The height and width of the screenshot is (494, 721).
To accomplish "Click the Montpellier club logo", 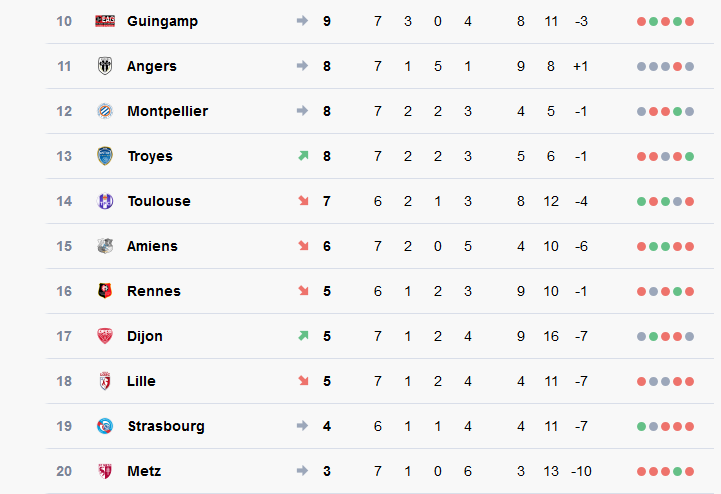I will (x=105, y=111).
